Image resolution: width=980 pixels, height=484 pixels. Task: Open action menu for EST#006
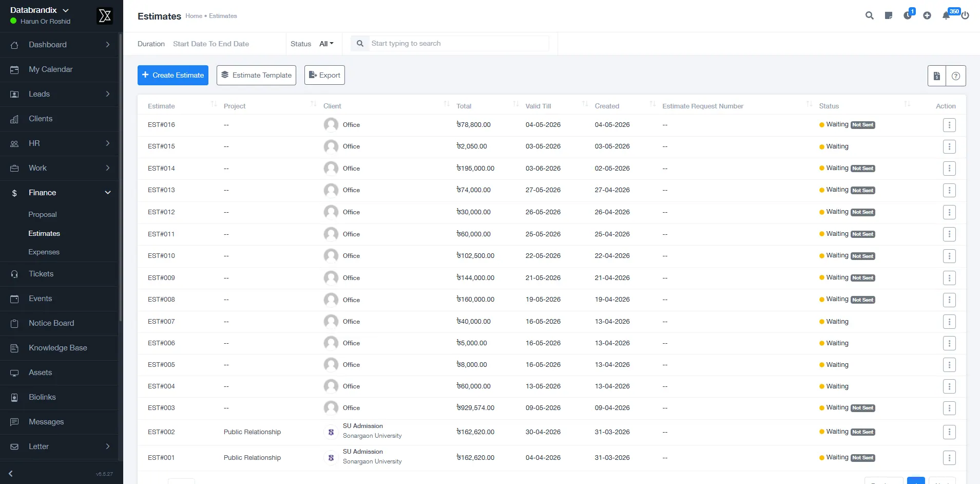coord(949,343)
